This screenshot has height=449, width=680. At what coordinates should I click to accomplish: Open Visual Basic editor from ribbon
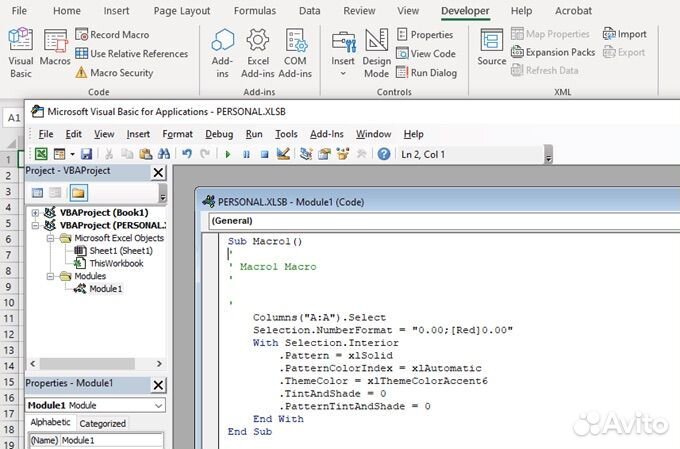click(x=20, y=52)
